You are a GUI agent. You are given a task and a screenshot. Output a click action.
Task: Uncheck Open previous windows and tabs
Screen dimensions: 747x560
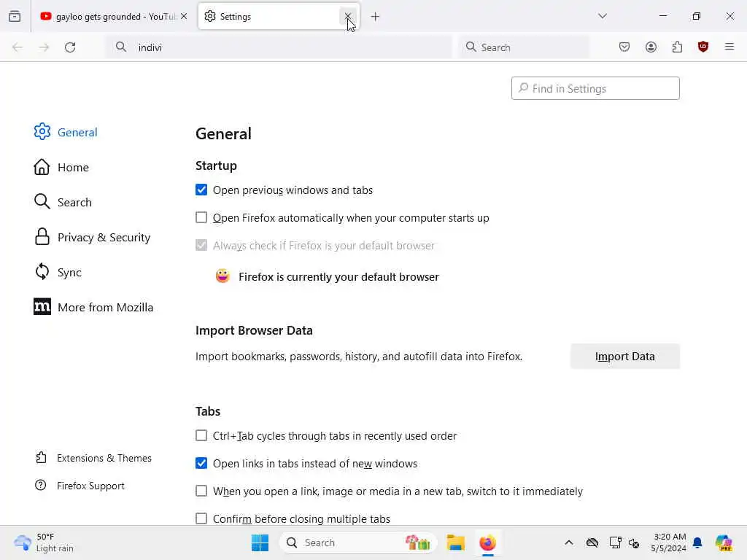click(x=201, y=190)
